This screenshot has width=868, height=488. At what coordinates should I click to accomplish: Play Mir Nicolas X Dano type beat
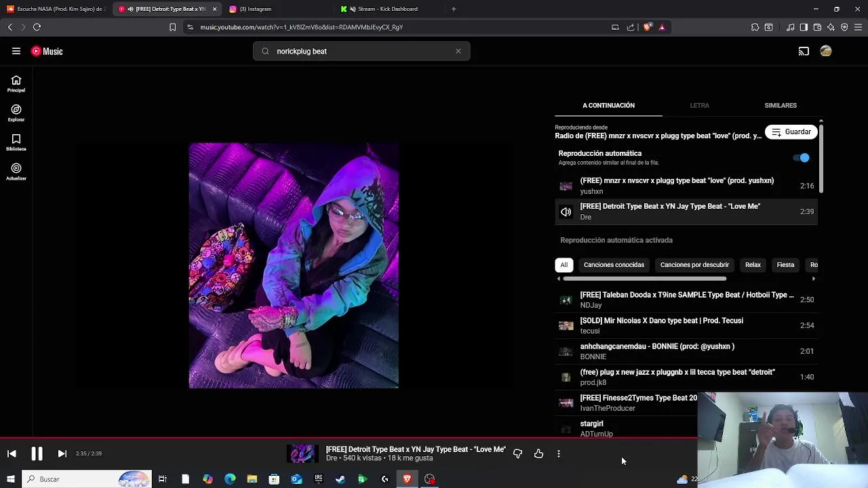click(x=686, y=325)
